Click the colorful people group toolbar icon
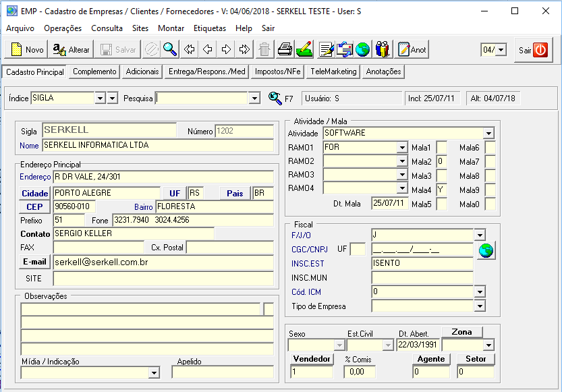This screenshot has width=562, height=392. pyautogui.click(x=383, y=49)
